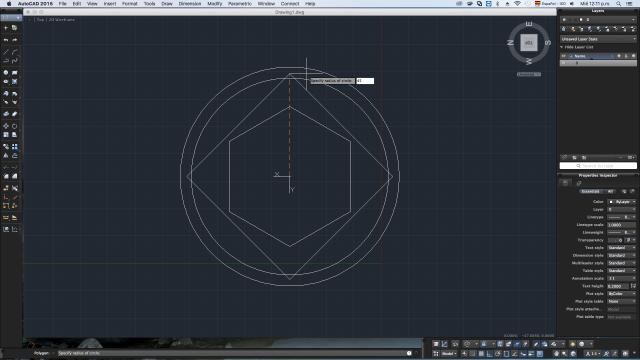
Task: Open the File menu
Action: click(62, 3)
